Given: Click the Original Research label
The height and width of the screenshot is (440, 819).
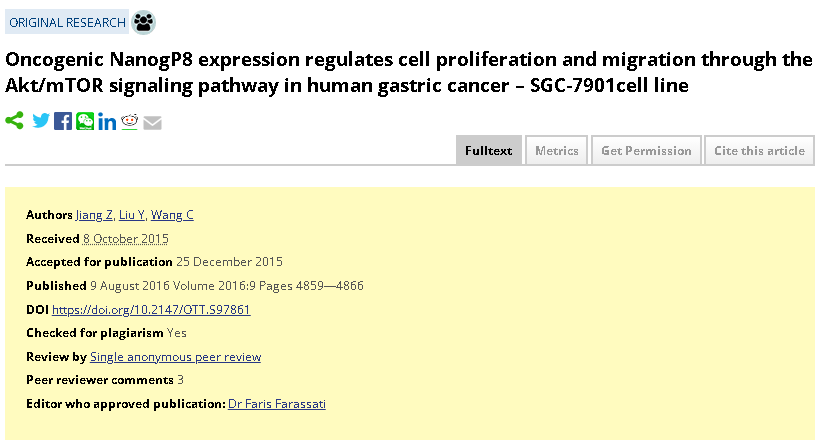Looking at the screenshot, I should [x=67, y=22].
